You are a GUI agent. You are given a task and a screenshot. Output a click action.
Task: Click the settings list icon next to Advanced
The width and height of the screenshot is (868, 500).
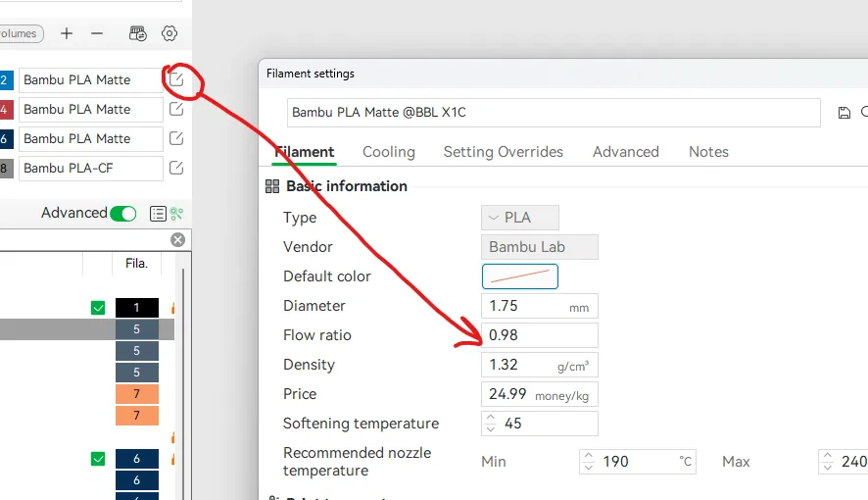tap(157, 214)
